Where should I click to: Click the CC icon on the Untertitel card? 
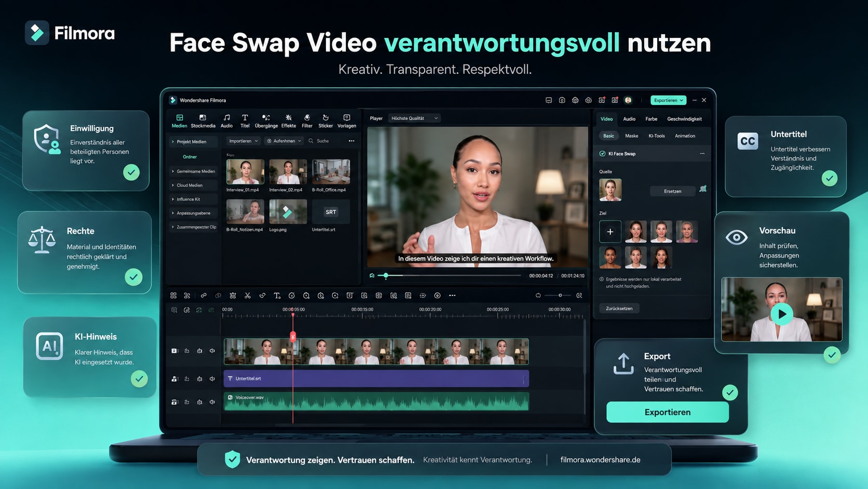(748, 141)
